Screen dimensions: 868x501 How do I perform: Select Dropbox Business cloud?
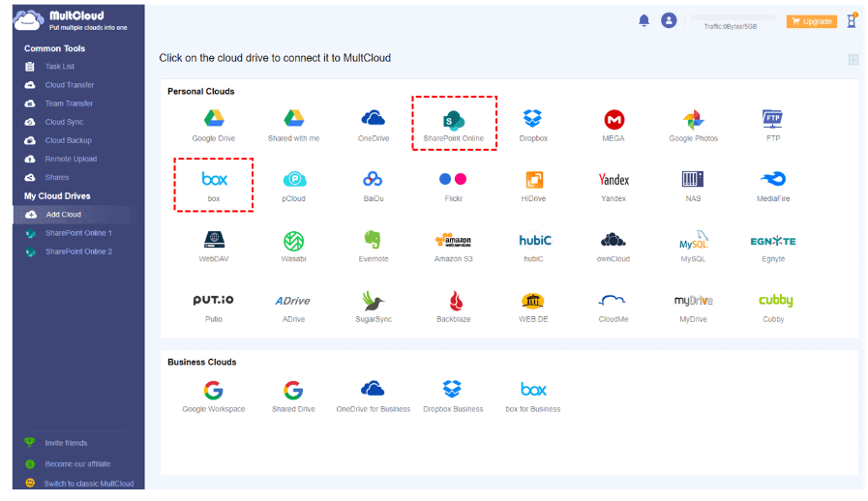[x=452, y=389]
